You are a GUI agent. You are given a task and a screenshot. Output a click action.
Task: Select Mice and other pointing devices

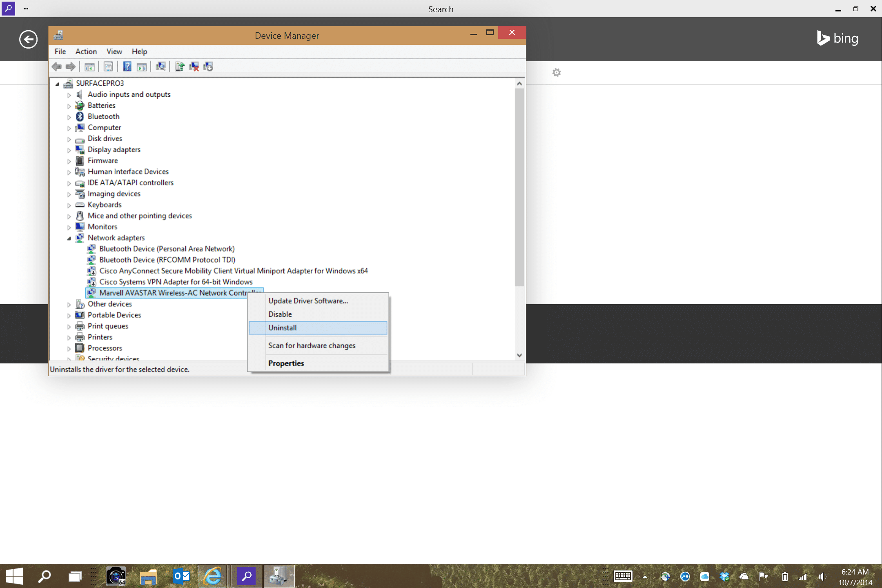[140, 216]
